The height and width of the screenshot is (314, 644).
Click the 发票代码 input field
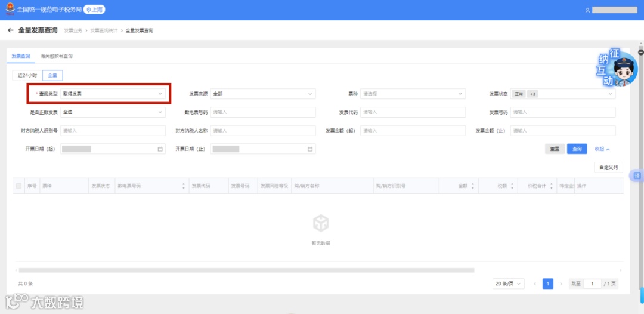click(x=413, y=112)
